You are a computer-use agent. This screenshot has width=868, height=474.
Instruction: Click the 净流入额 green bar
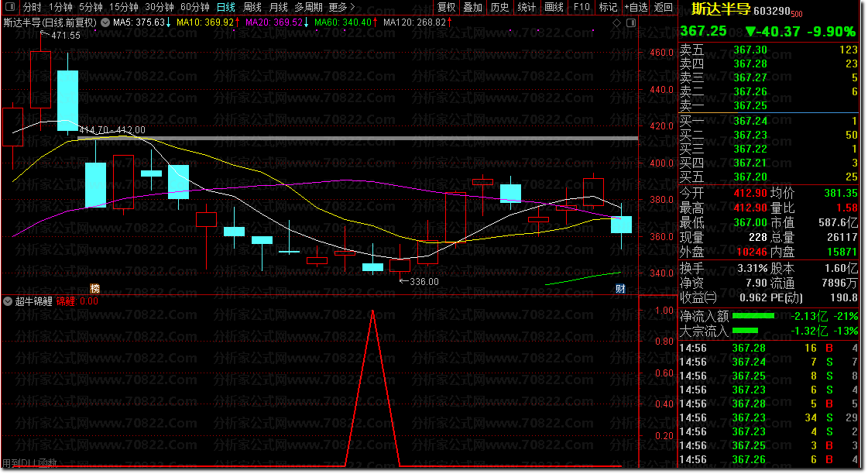pyautogui.click(x=753, y=316)
